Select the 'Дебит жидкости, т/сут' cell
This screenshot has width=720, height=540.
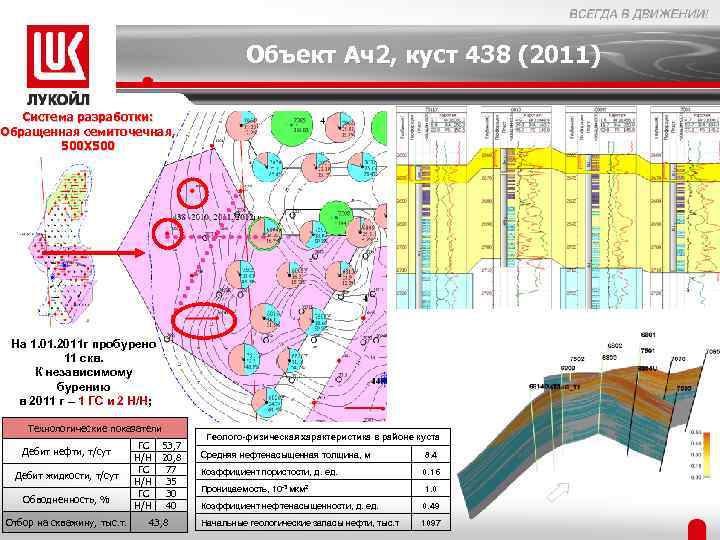click(67, 476)
